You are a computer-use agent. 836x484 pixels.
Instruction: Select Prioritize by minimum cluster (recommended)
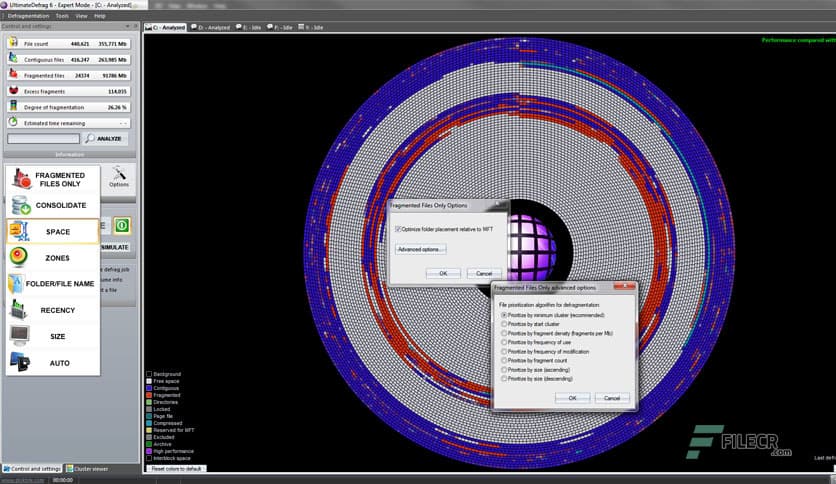point(504,315)
